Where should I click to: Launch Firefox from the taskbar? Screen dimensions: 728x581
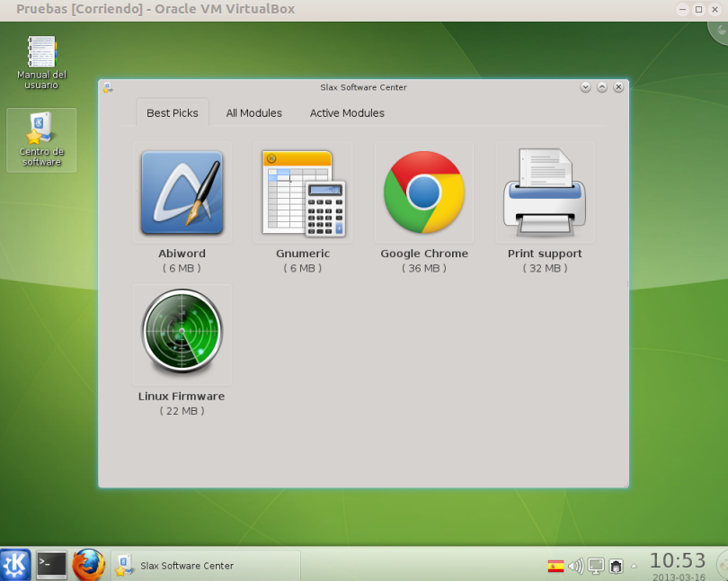tap(88, 565)
